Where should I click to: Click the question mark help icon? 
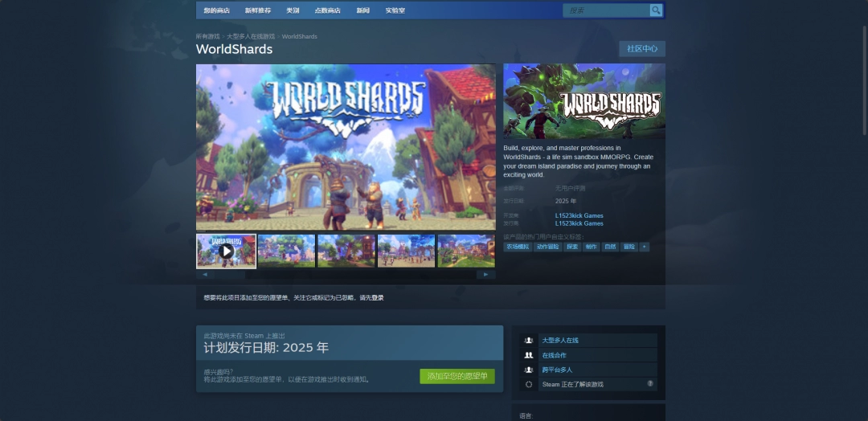tap(650, 384)
